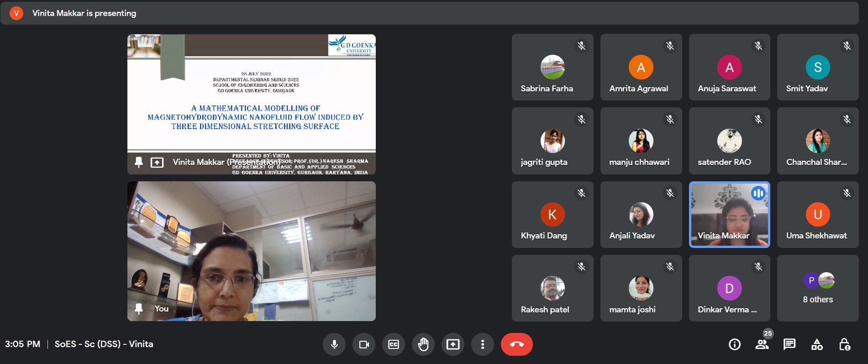Toggle the microphone button

click(x=334, y=344)
